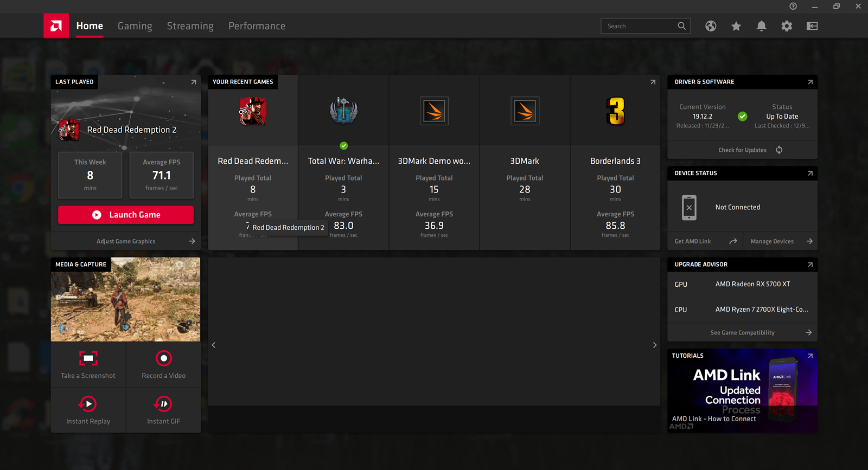Click the carousel previous arrow
Screen dimensions: 868x470
point(214,345)
